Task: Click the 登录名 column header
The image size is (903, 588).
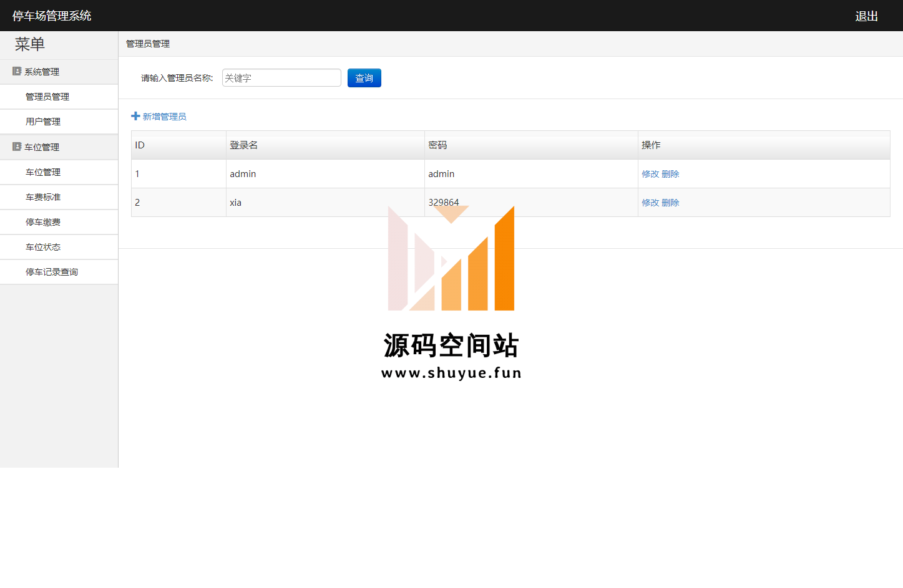Action: pos(325,145)
